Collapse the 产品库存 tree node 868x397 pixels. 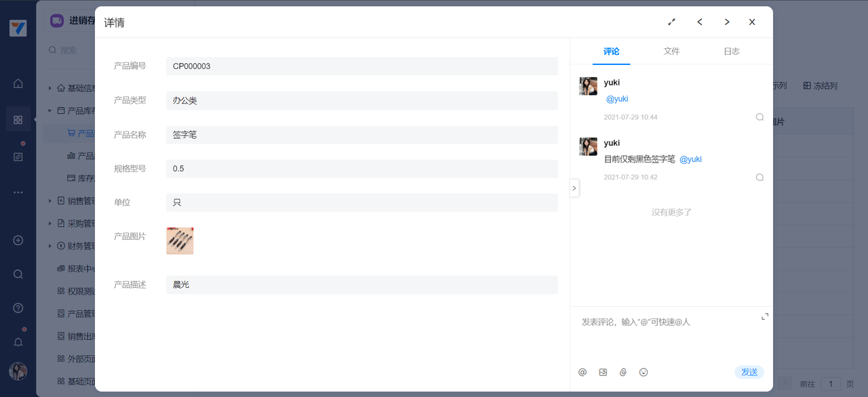[50, 110]
